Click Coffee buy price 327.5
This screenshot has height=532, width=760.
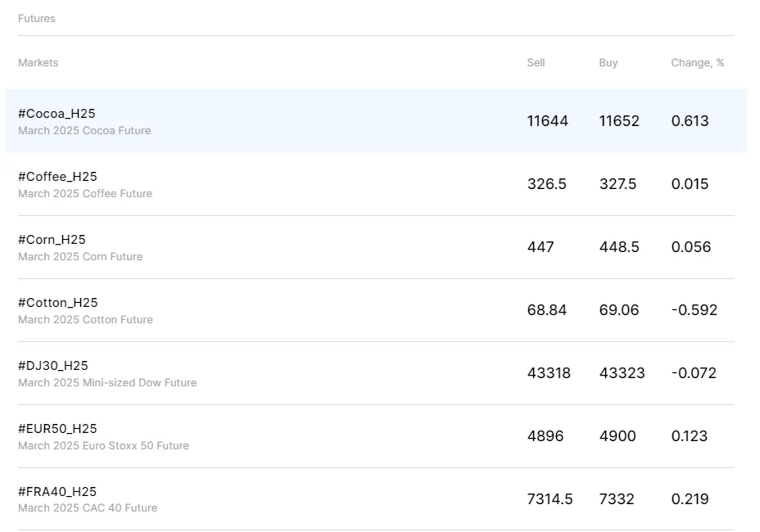pyautogui.click(x=617, y=184)
